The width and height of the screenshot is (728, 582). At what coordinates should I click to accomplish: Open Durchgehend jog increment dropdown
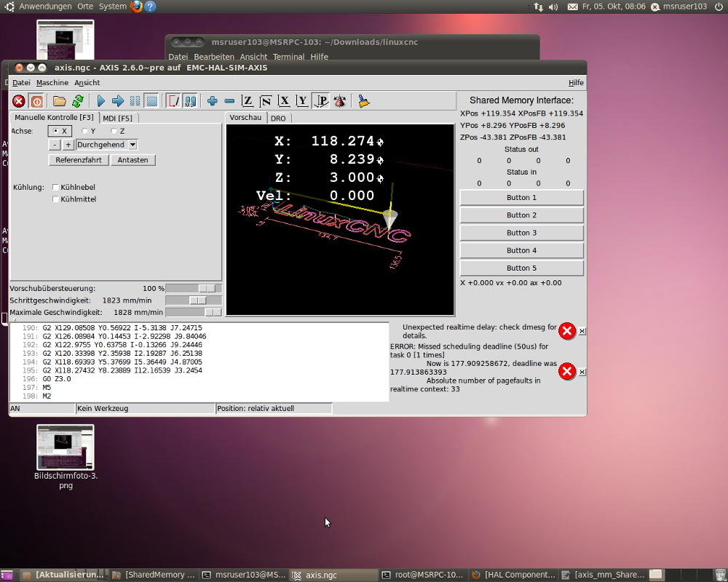(x=132, y=145)
